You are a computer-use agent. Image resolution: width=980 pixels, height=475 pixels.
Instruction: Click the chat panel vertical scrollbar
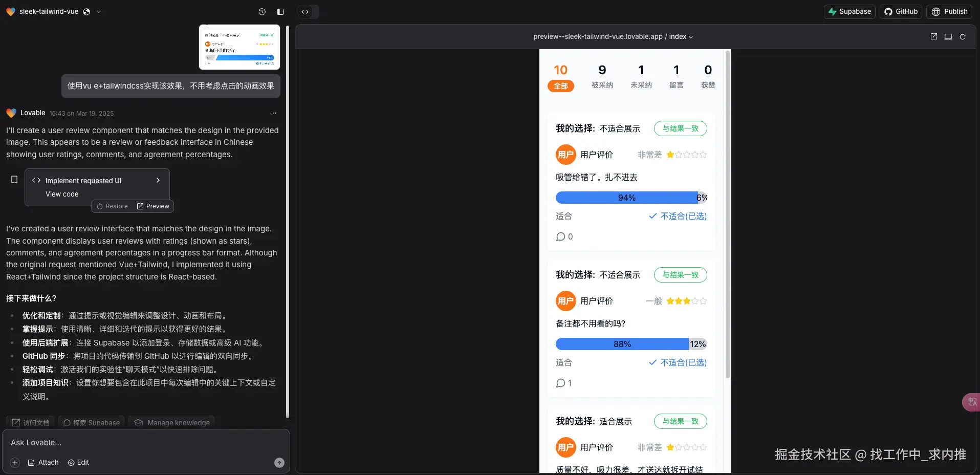coord(288,221)
